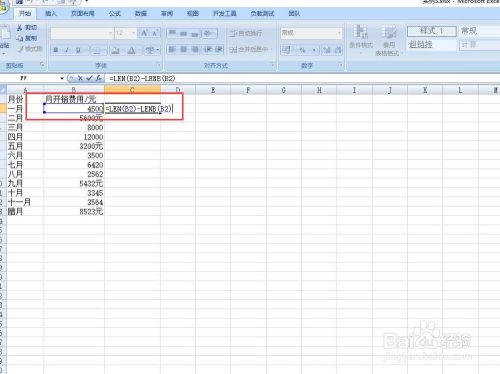This screenshot has width=500, height=374.
Task: Click the Office button
Action: 4,7
